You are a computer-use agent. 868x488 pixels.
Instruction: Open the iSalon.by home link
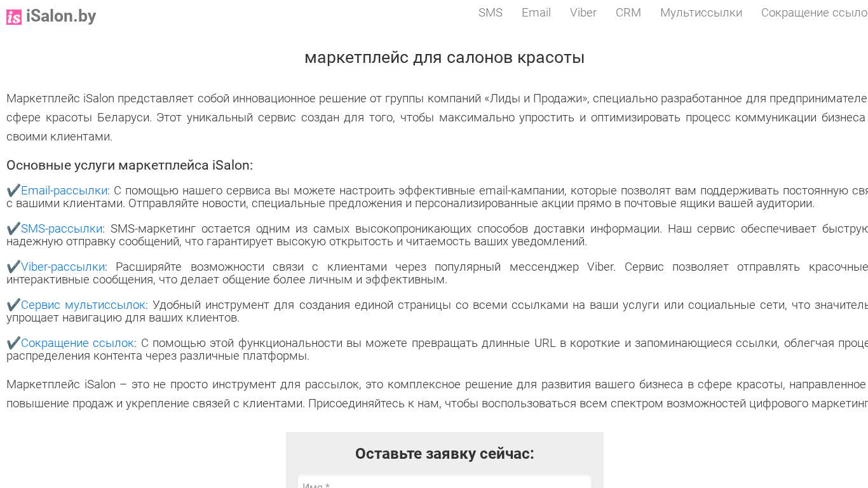click(x=61, y=17)
